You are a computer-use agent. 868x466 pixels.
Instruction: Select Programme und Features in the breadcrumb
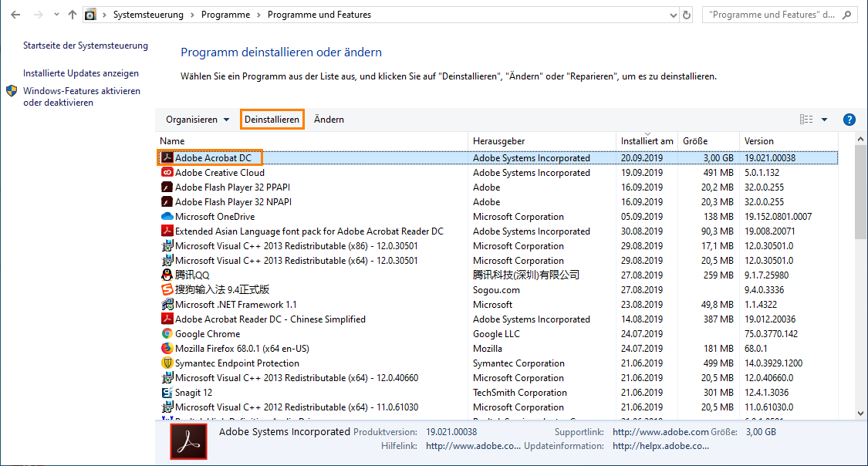(319, 15)
